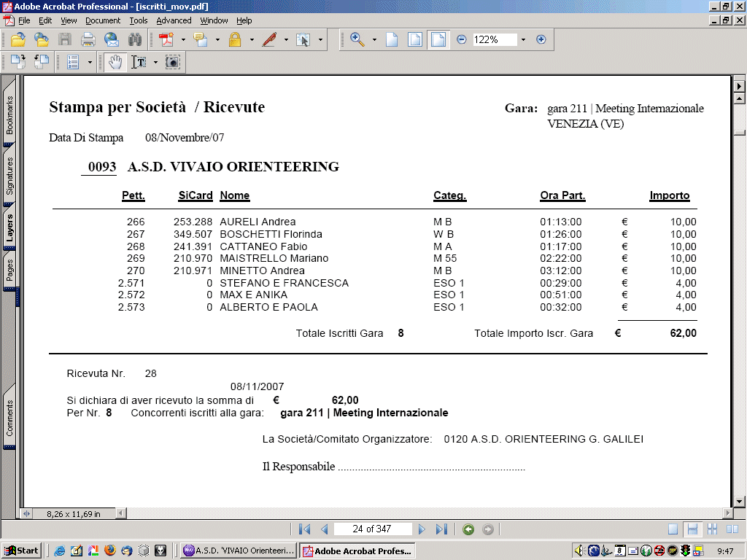Switch to Single Page layout
Screen dimensions: 747x560
[x=673, y=529]
